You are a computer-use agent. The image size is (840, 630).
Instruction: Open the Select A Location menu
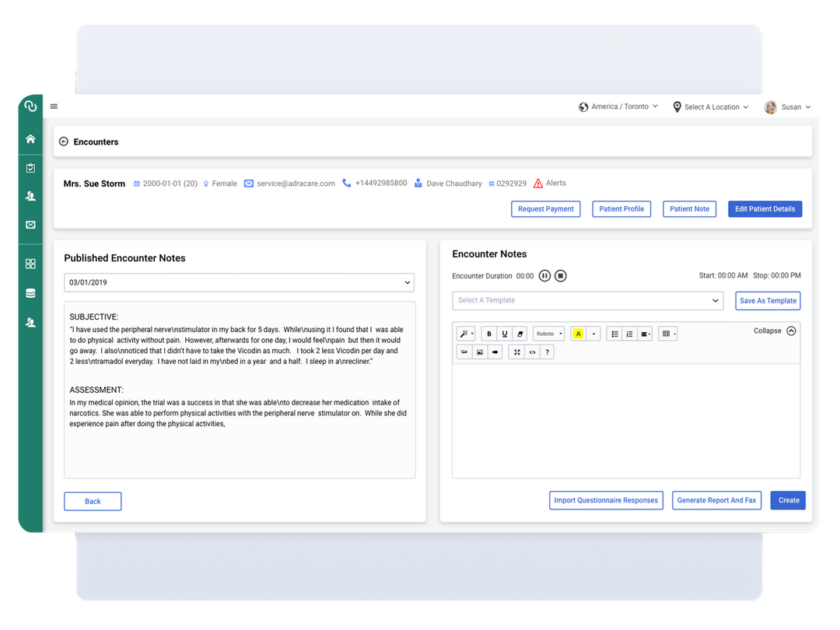pyautogui.click(x=710, y=107)
